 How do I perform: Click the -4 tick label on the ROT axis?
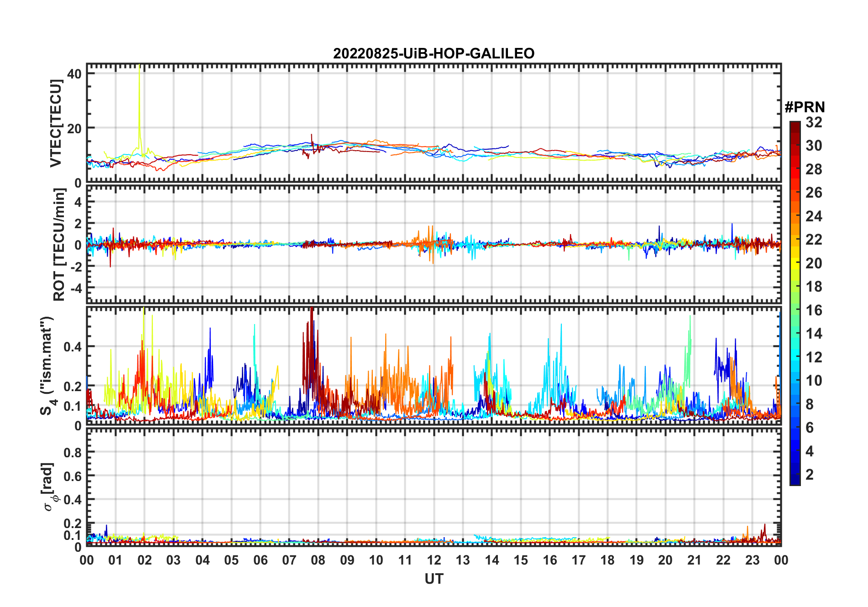76,288
